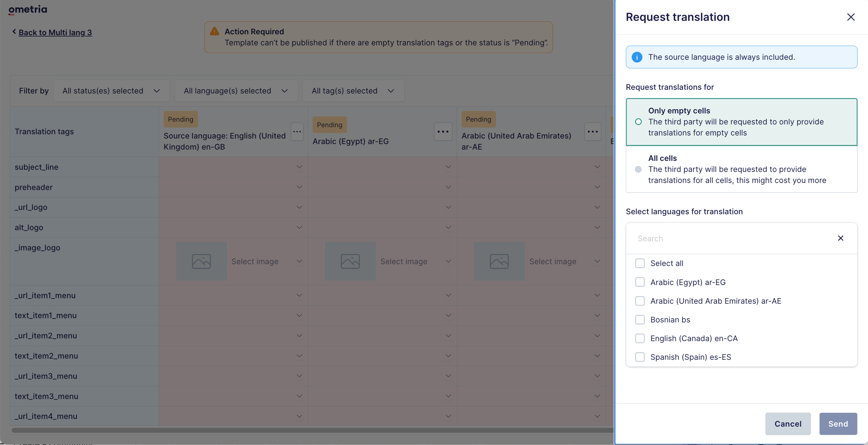Screen dimensions: 868x445
Task: Tick the Arabic (Egypt) ar-EG checkbox
Action: click(640, 282)
